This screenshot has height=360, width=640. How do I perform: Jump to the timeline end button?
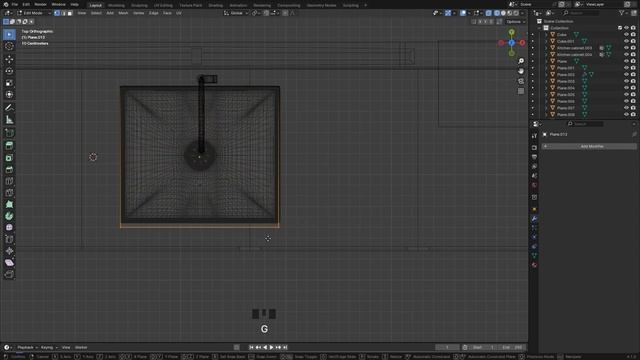pos(285,347)
